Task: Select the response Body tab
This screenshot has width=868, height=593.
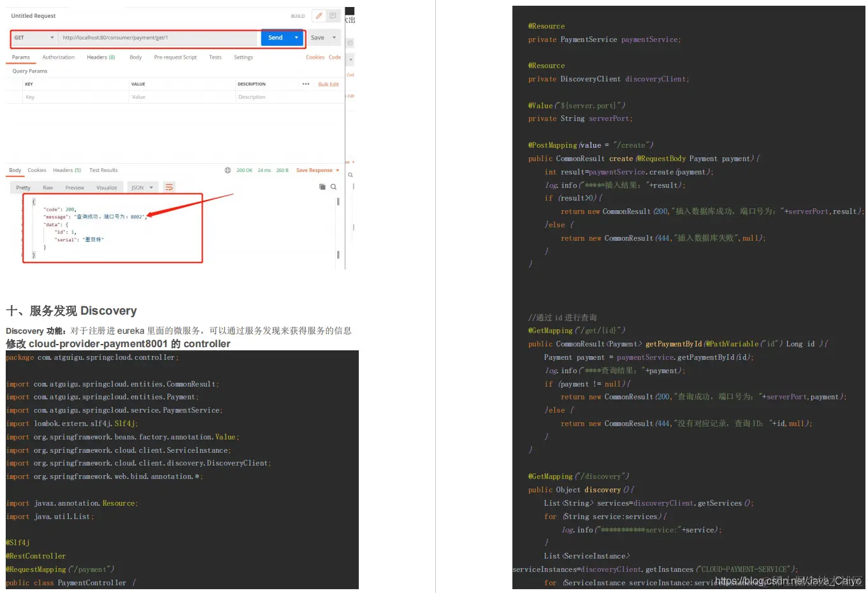Action: (x=15, y=170)
